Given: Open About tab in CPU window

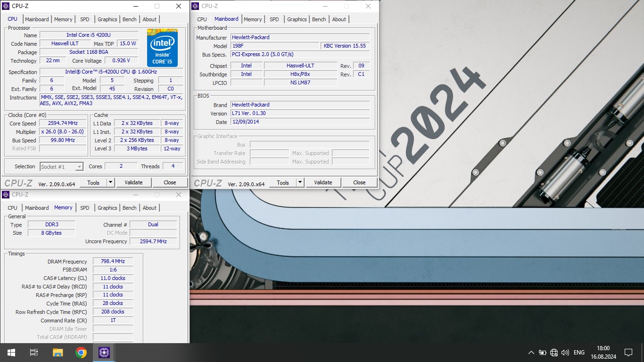Looking at the screenshot, I should click(x=149, y=19).
